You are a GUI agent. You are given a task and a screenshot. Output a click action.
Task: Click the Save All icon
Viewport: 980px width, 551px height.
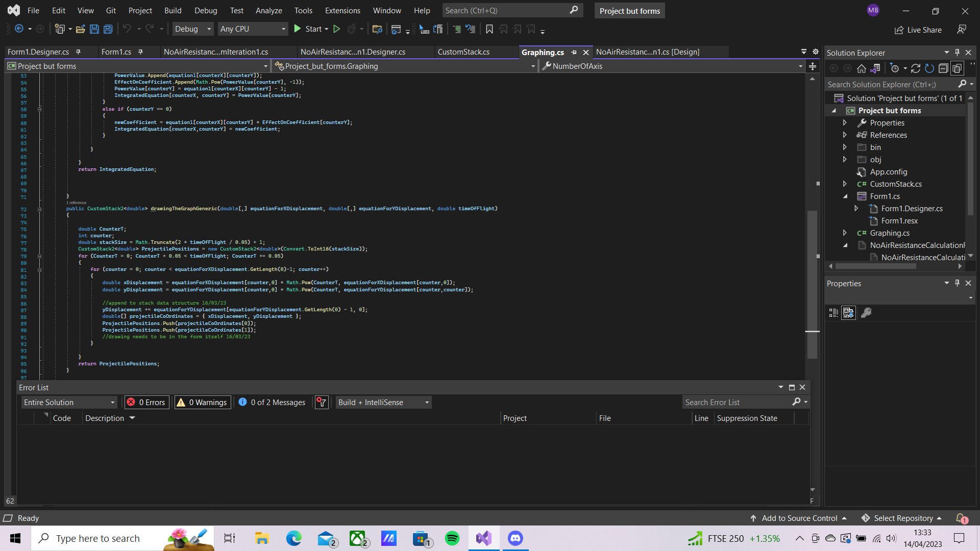tap(108, 29)
